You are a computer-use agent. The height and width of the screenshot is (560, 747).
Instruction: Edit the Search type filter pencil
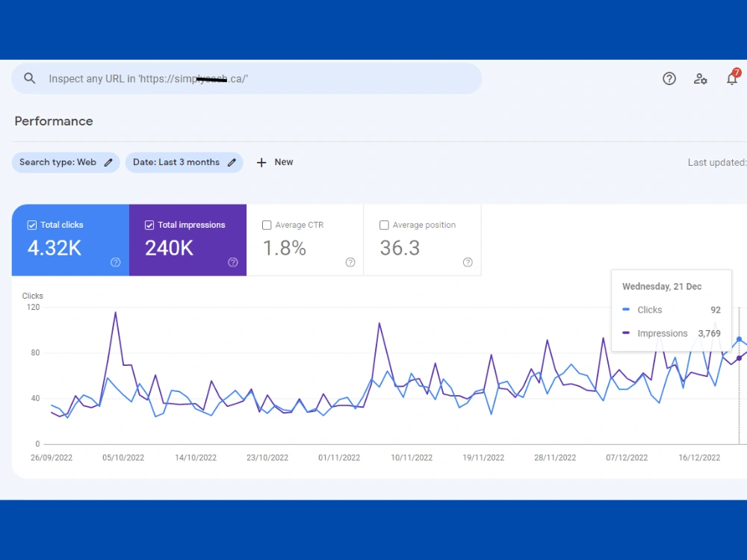tap(108, 162)
